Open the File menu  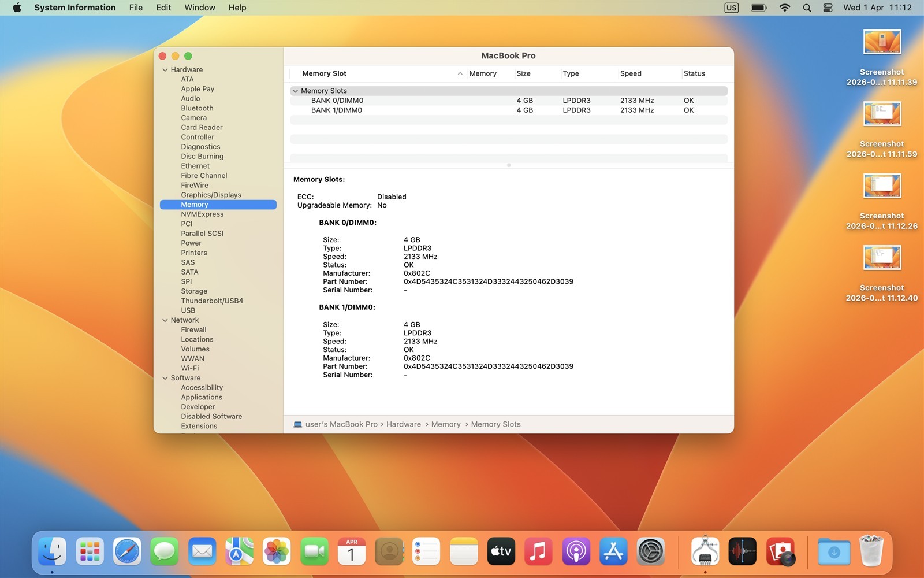pos(136,8)
